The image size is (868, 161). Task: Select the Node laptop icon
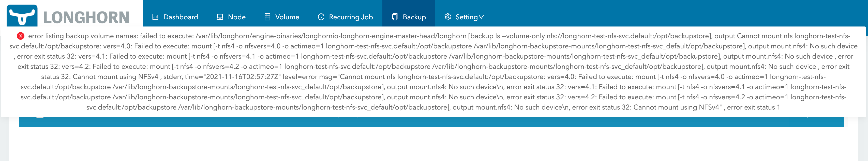coord(219,16)
